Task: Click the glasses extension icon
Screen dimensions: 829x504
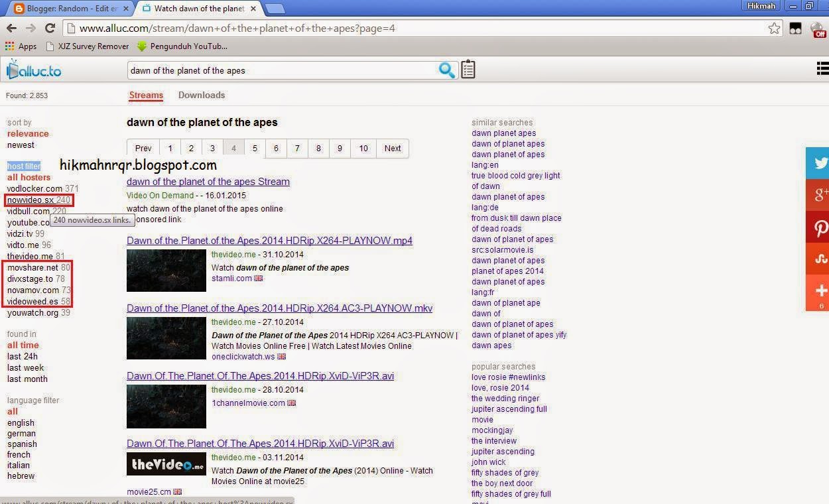Action: click(795, 29)
